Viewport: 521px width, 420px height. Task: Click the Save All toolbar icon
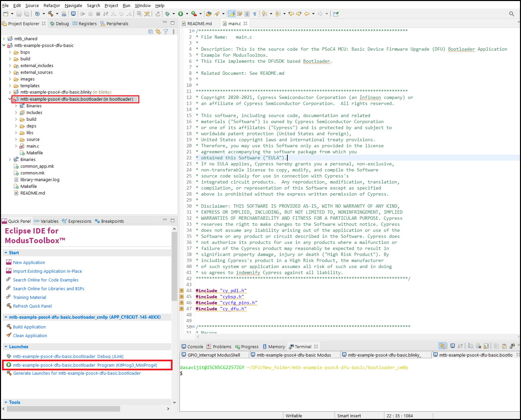(27, 14)
